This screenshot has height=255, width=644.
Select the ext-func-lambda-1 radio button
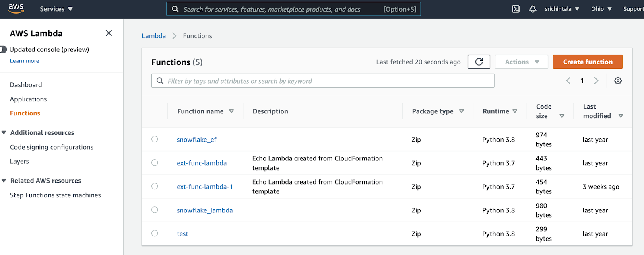155,186
